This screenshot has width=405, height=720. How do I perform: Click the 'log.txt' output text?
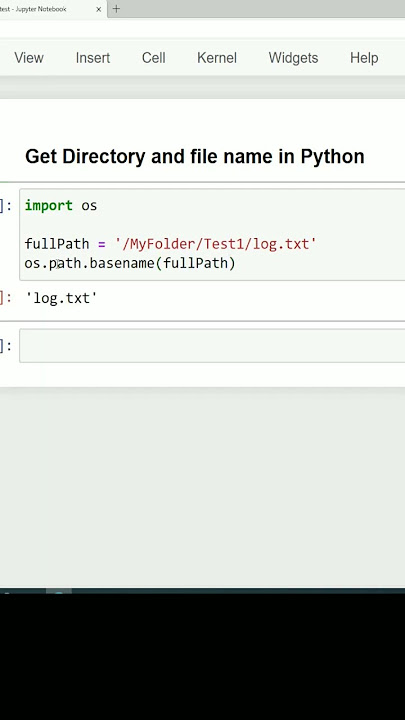pyautogui.click(x=61, y=298)
